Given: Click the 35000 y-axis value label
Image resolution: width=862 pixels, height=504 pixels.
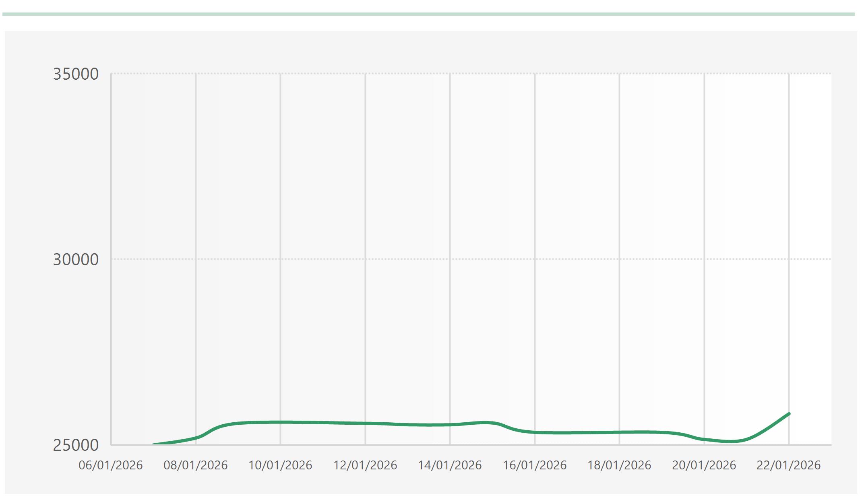Looking at the screenshot, I should (x=76, y=74).
